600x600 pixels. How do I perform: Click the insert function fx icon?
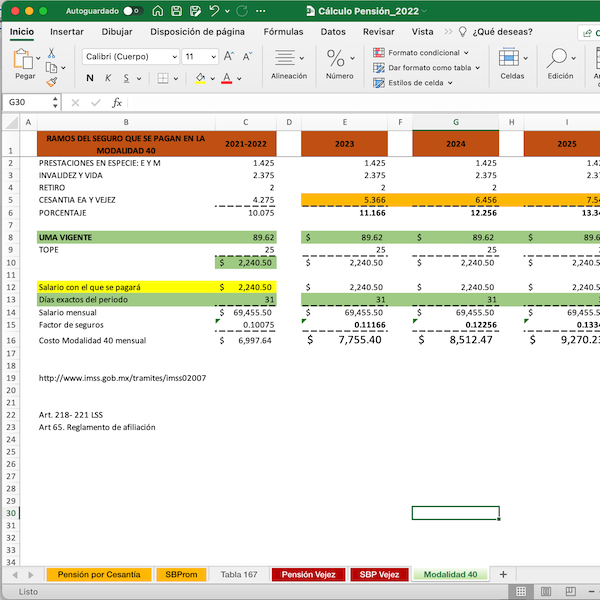click(117, 102)
